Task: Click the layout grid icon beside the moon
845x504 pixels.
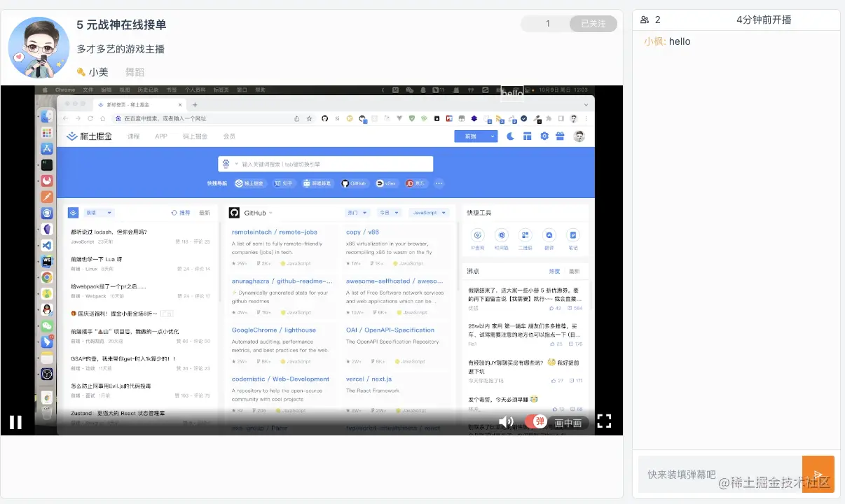Action: pos(527,136)
